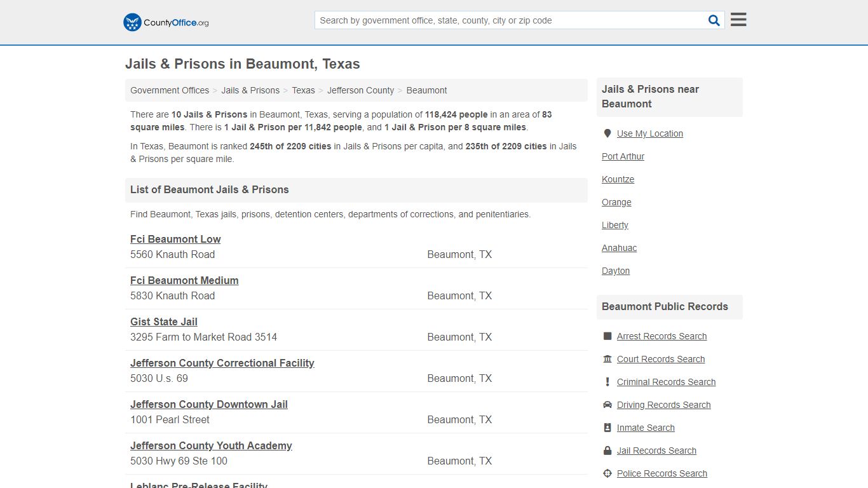
Task: Click the Arrest Records icon
Action: click(x=607, y=336)
